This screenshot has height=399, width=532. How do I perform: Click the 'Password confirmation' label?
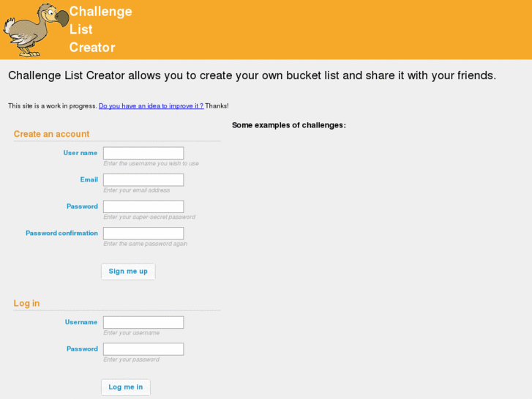(x=61, y=233)
